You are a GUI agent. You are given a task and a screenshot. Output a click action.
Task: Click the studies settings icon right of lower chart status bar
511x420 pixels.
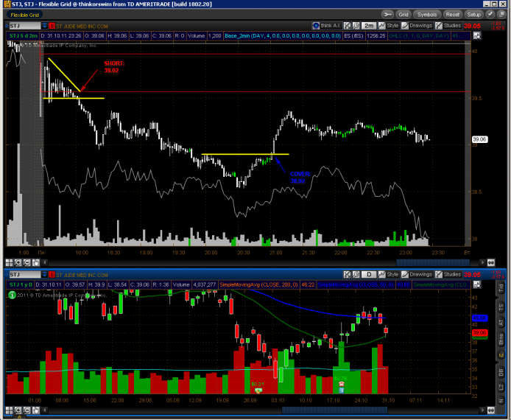click(x=477, y=284)
